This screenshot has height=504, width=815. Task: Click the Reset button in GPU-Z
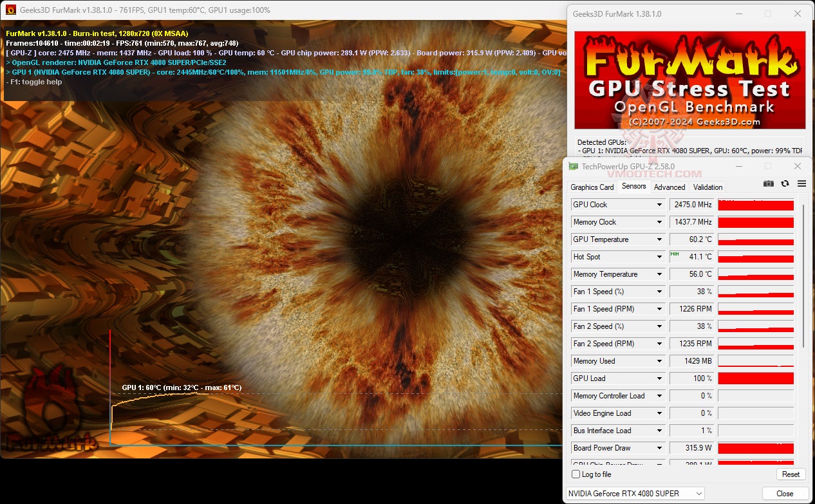(x=791, y=474)
